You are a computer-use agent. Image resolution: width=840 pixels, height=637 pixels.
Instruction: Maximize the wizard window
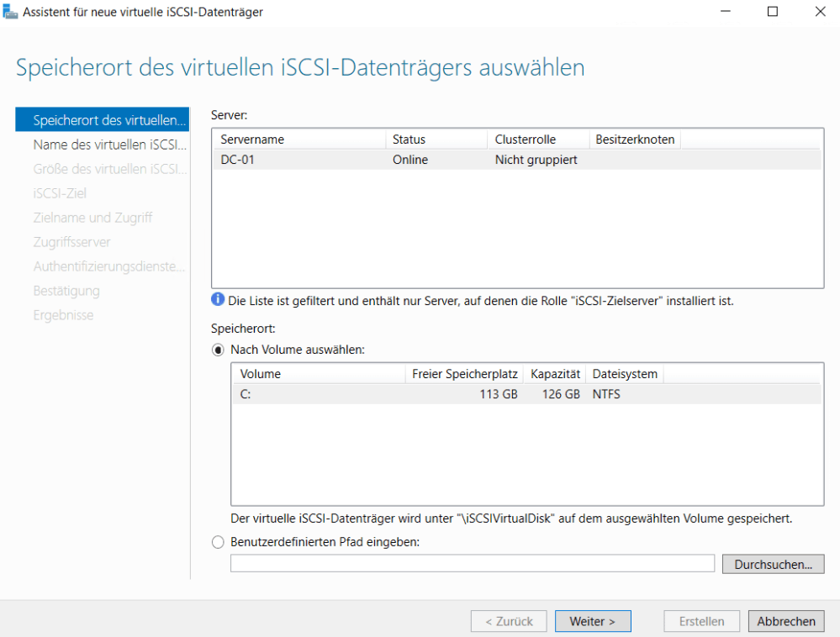click(772, 12)
